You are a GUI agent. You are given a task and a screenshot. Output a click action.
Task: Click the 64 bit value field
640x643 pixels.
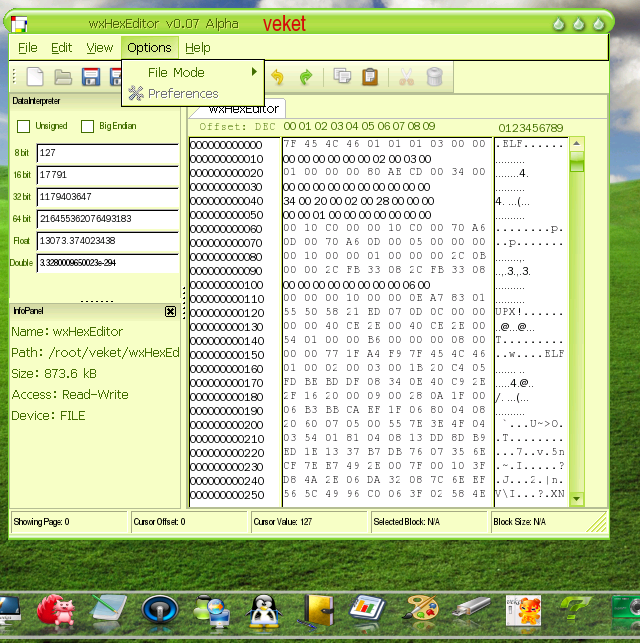pyautogui.click(x=107, y=219)
